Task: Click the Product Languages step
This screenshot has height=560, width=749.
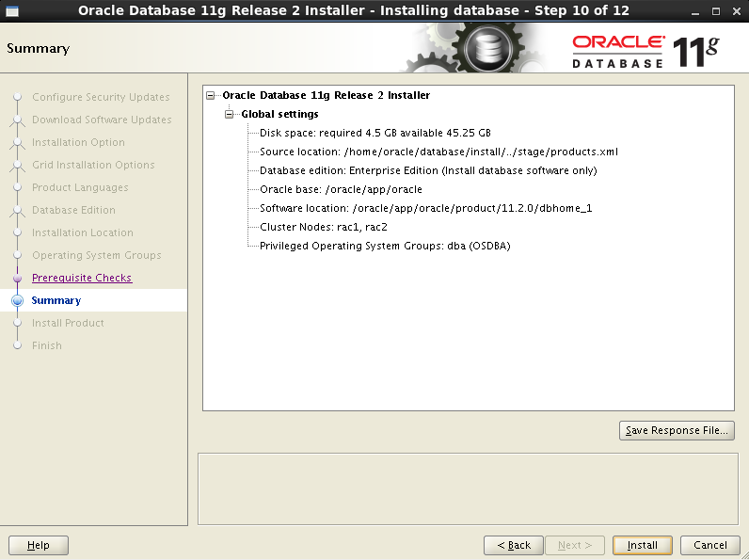Action: click(x=80, y=187)
